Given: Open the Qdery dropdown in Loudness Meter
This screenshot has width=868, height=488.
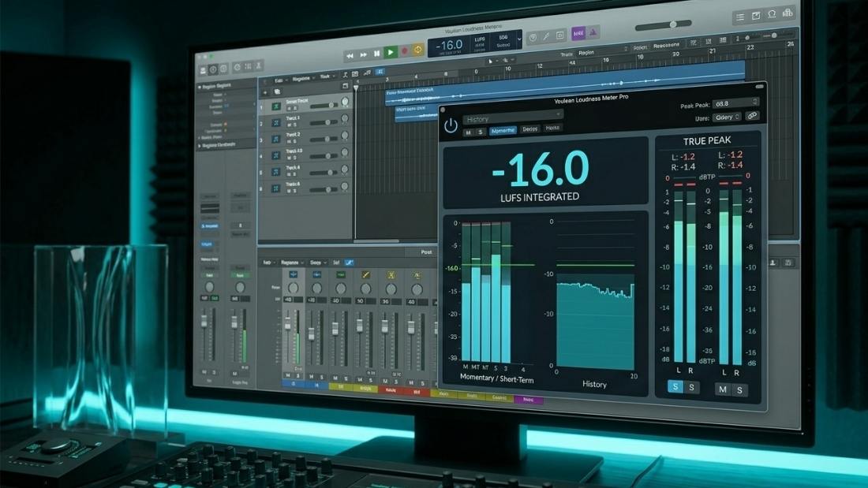Looking at the screenshot, I should pyautogui.click(x=727, y=117).
